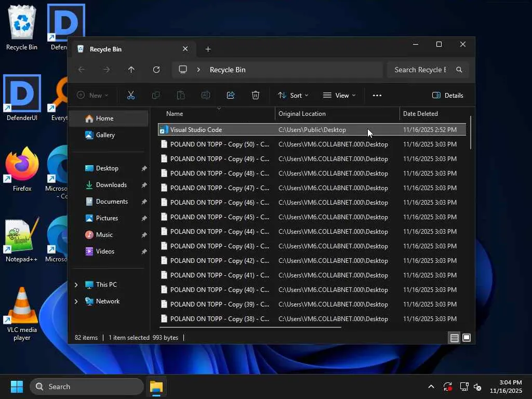The width and height of the screenshot is (532, 399).
Task: Select POLAND ON TOPP - Copy (38) file
Action: [312, 319]
